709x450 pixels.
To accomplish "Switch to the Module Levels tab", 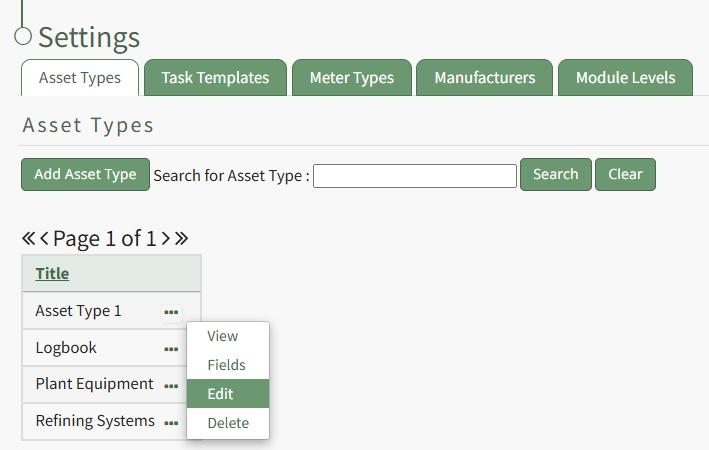I will tap(625, 78).
